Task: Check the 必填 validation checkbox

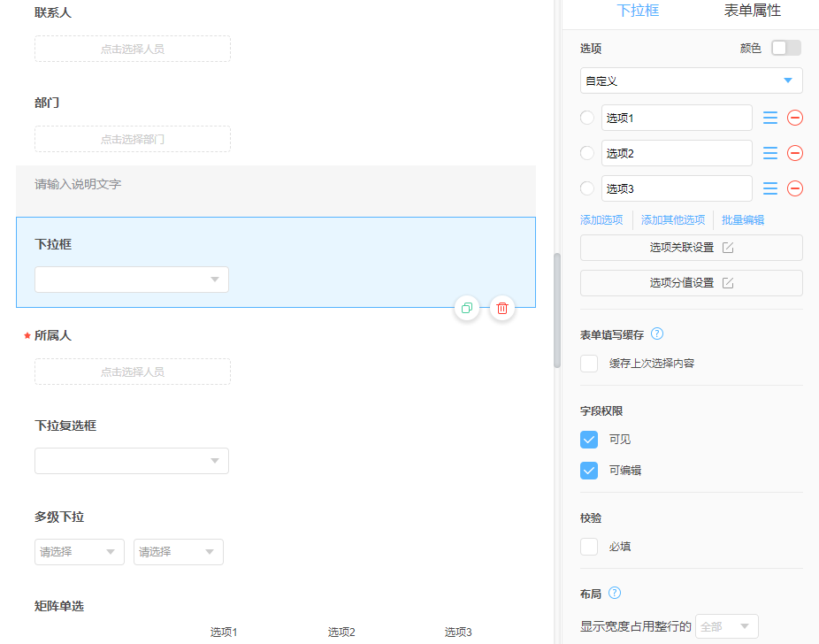Action: [x=589, y=547]
